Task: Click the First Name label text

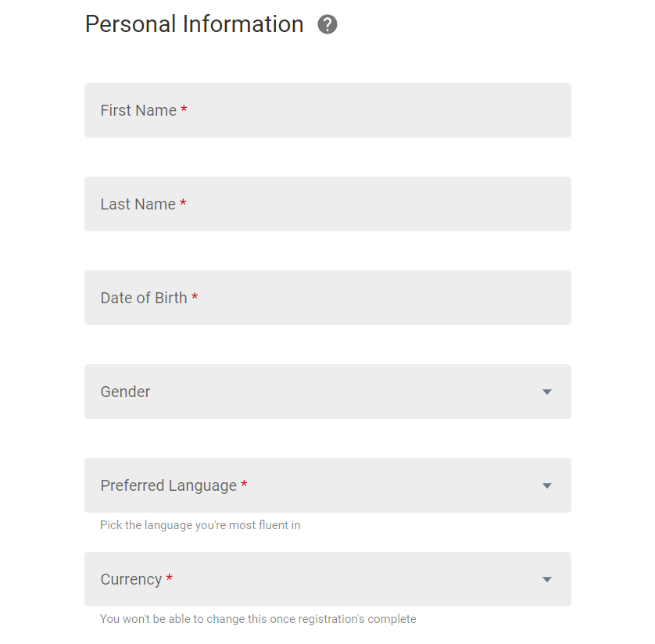Action: pyautogui.click(x=138, y=110)
